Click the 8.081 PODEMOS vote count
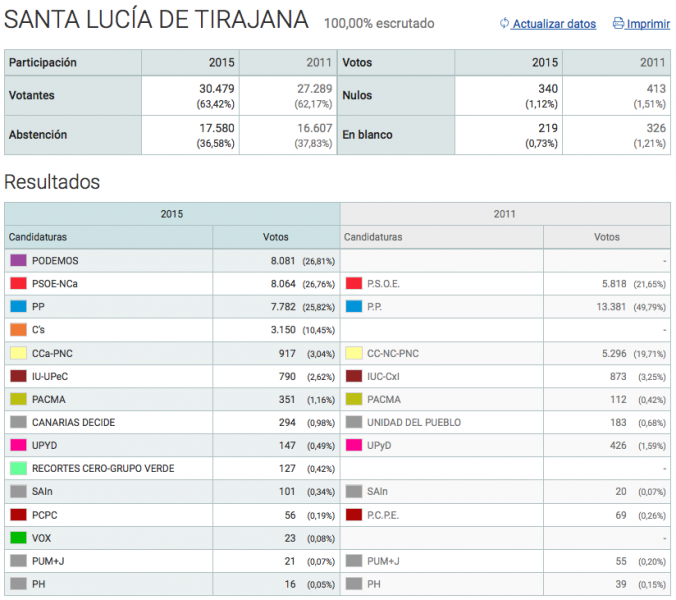Image resolution: width=676 pixels, height=600 pixels. (x=283, y=261)
